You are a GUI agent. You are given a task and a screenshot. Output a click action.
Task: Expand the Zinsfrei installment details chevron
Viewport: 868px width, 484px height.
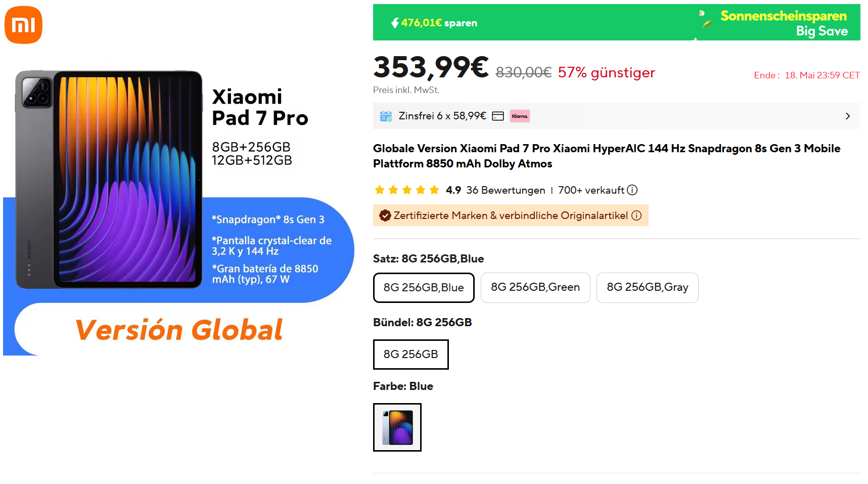[x=848, y=116]
